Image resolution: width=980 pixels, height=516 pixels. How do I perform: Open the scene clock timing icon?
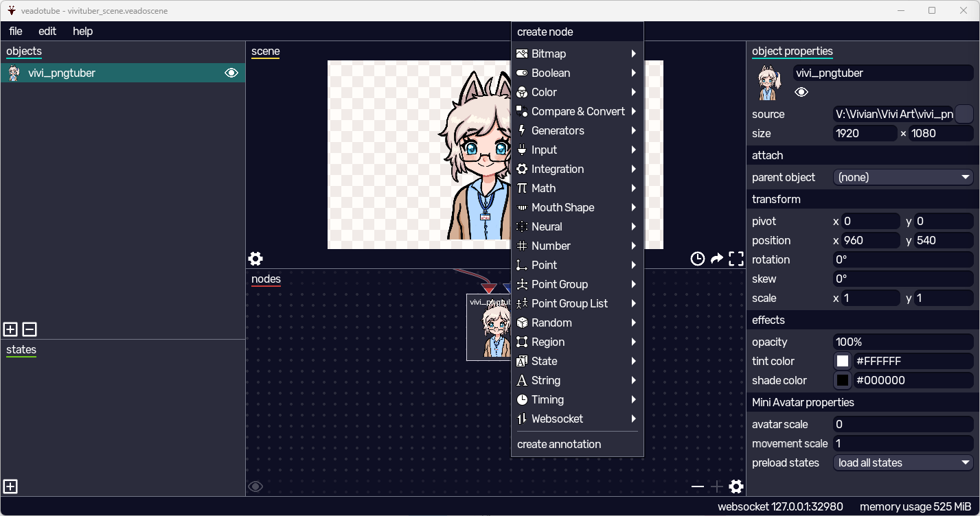pos(697,259)
